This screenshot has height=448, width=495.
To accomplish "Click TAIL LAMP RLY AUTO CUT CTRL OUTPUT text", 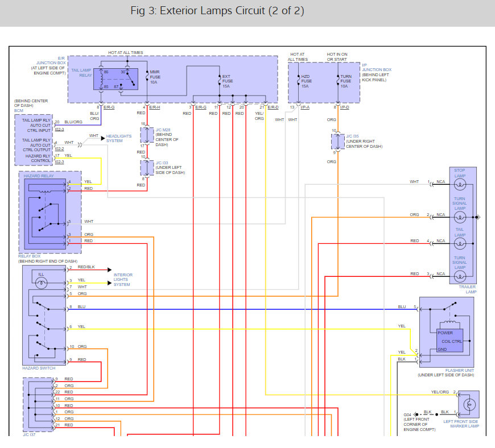I will point(36,145).
